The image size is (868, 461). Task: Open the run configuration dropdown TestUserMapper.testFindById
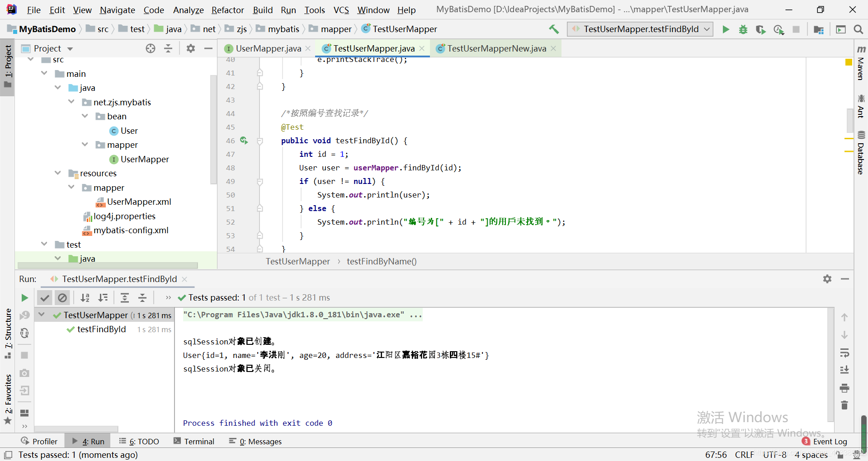[640, 29]
